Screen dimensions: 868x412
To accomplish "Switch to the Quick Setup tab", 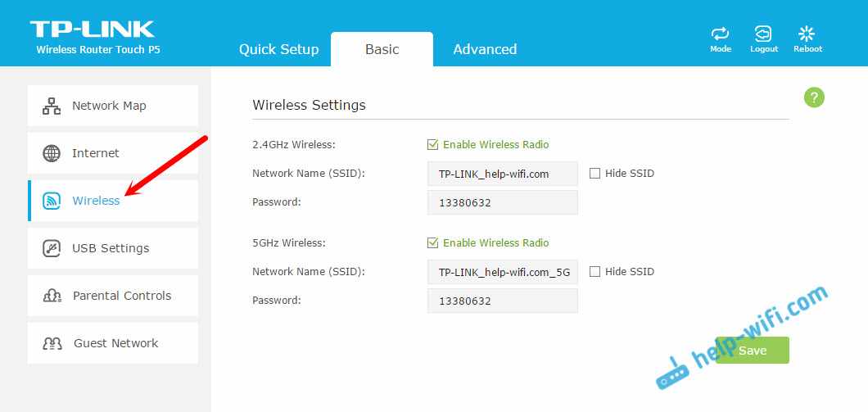I will click(278, 49).
